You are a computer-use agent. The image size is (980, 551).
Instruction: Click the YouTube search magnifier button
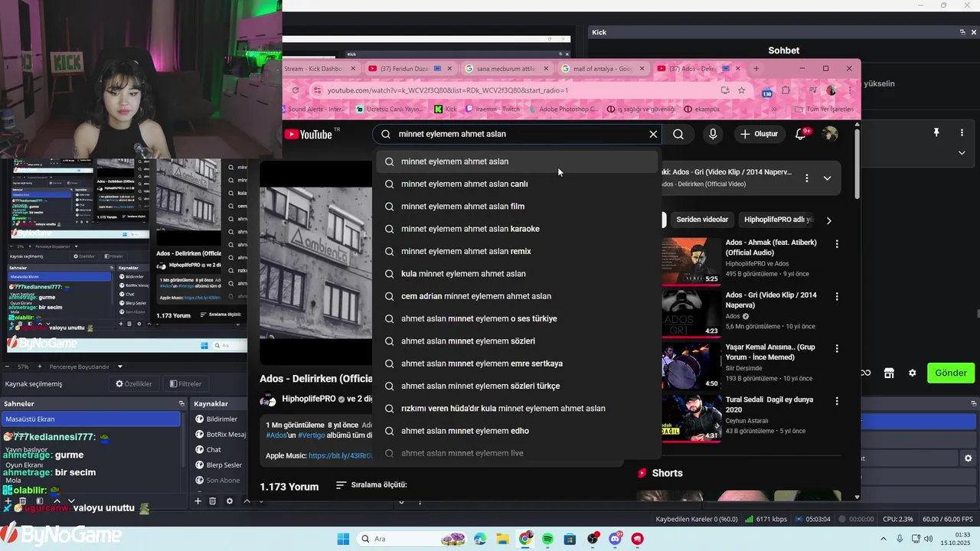tap(678, 134)
